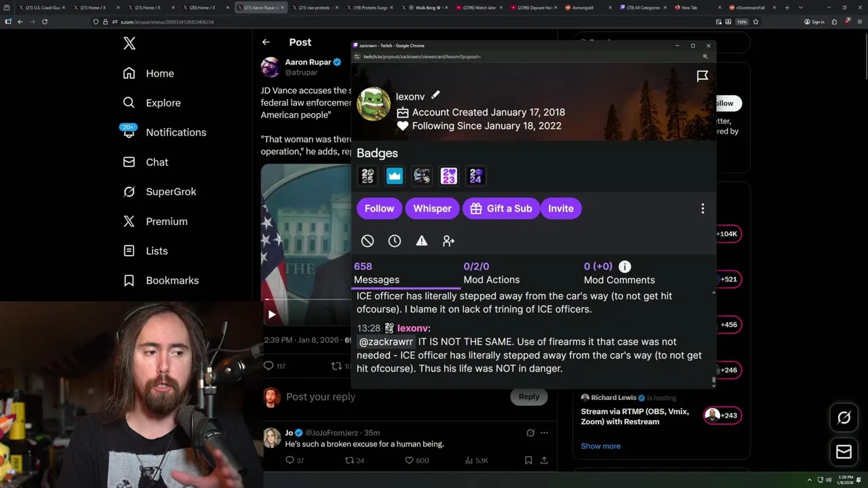The image size is (868, 488).
Task: Click the flag report icon on viewer card
Action: [703, 76]
